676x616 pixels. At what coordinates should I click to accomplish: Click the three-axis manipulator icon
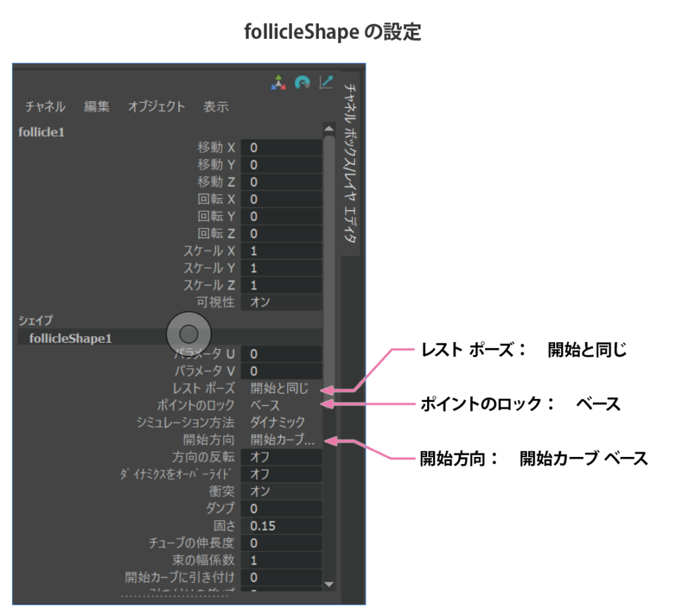point(279,83)
